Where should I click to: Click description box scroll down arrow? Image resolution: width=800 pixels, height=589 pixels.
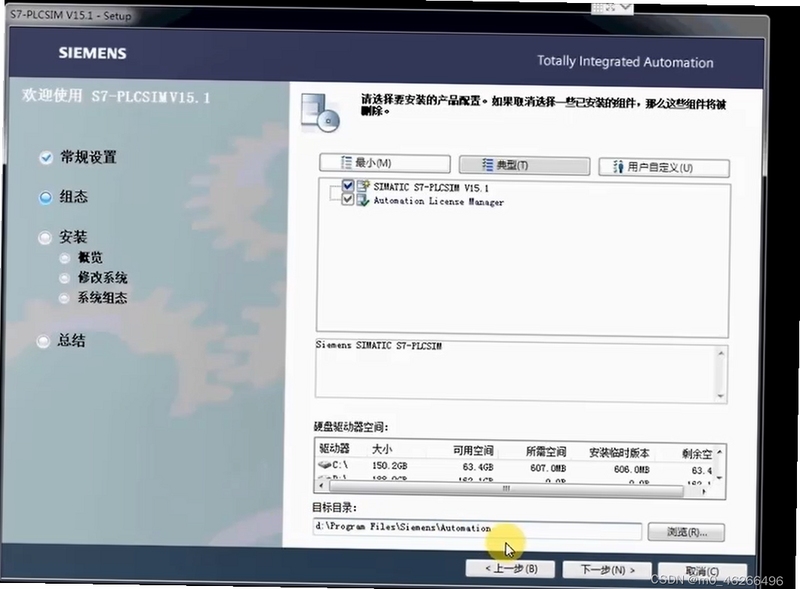pyautogui.click(x=720, y=396)
